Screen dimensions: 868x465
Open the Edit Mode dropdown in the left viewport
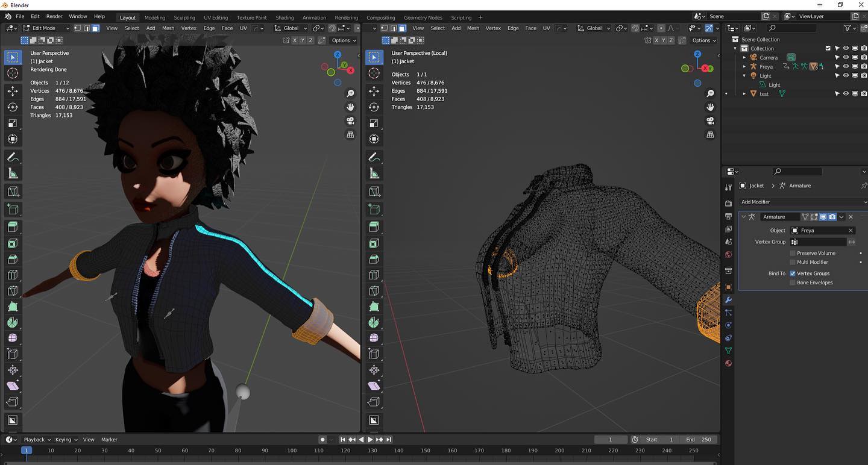[x=46, y=28]
